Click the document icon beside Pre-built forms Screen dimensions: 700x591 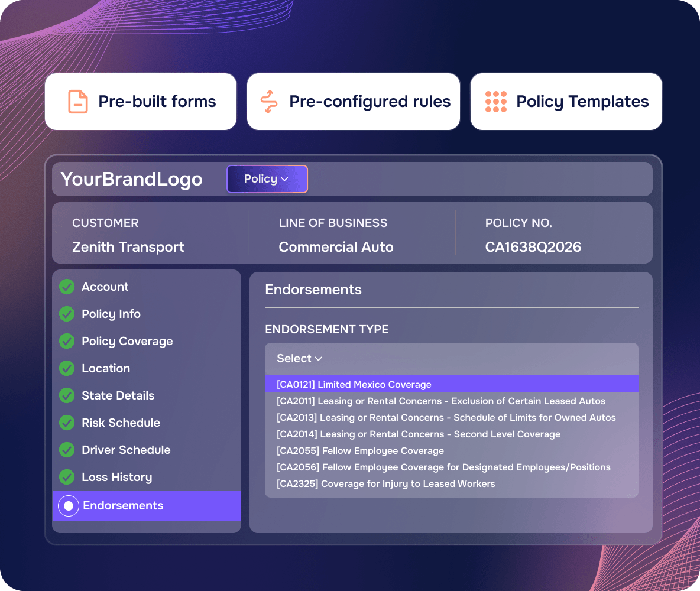(77, 101)
